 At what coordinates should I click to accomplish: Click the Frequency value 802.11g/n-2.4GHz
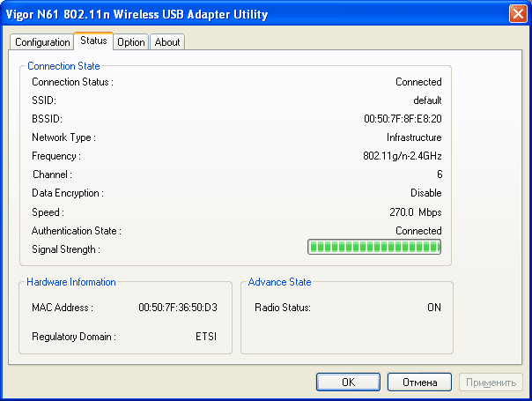click(402, 156)
